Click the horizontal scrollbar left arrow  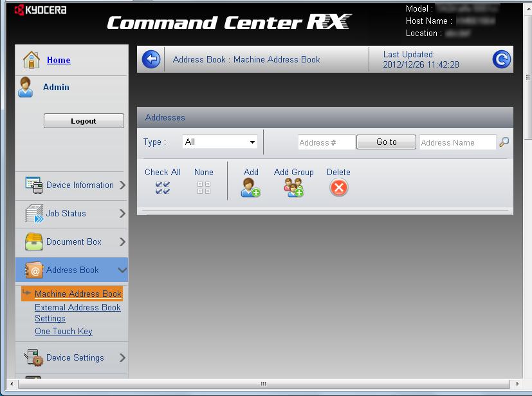click(x=12, y=384)
